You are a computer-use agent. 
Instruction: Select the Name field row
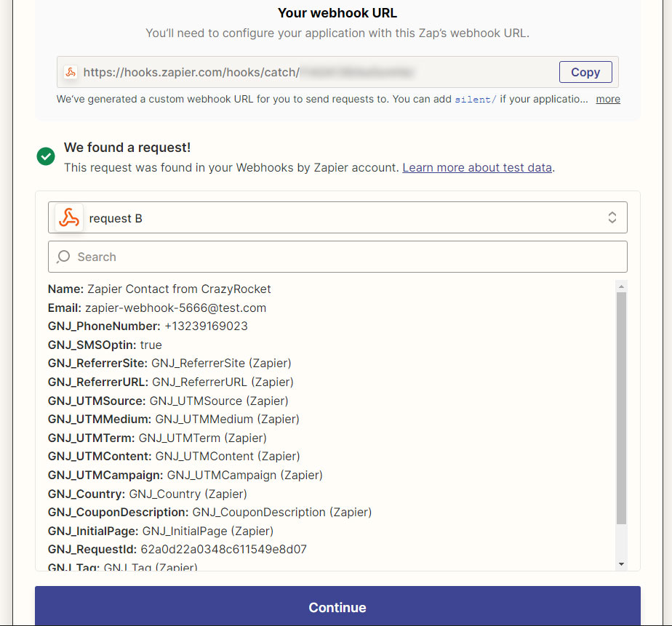point(159,289)
